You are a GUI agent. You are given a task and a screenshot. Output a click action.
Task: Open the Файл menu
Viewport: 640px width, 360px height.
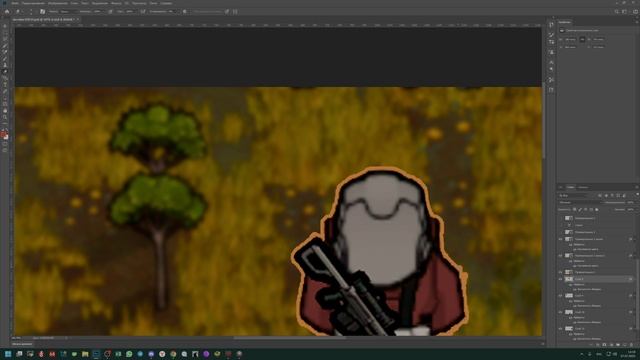point(15,3)
